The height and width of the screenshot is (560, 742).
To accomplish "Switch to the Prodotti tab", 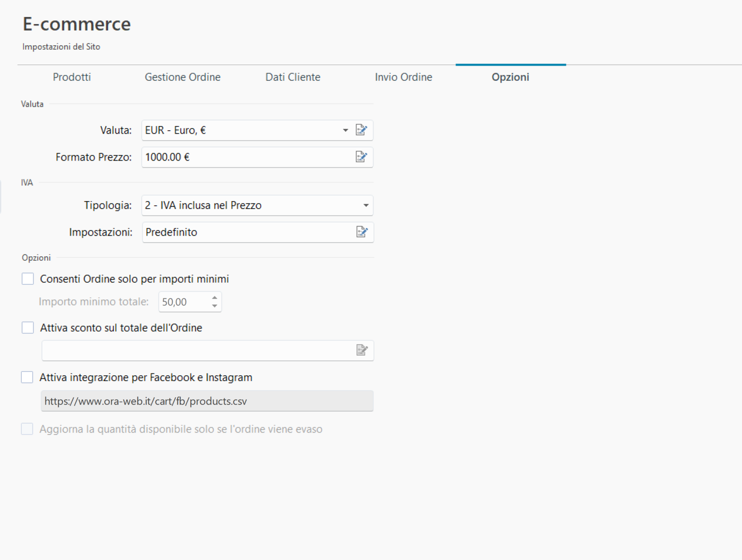I will coord(72,77).
